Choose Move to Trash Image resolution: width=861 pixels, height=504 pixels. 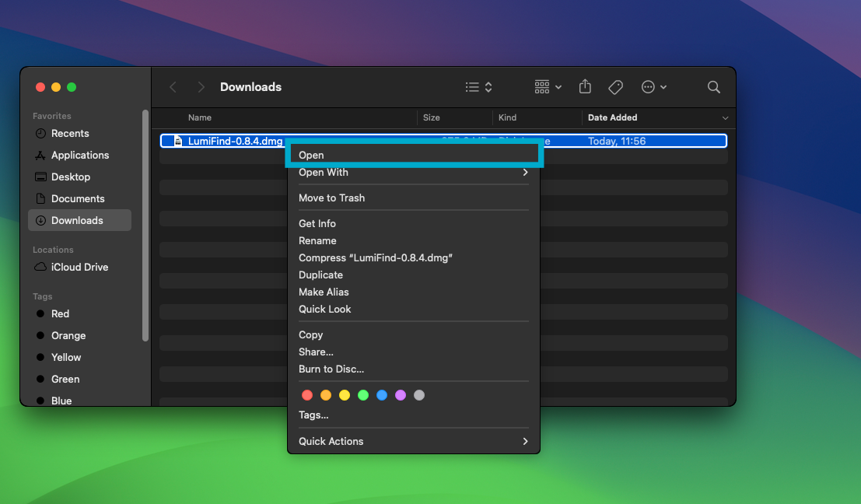tap(414, 198)
